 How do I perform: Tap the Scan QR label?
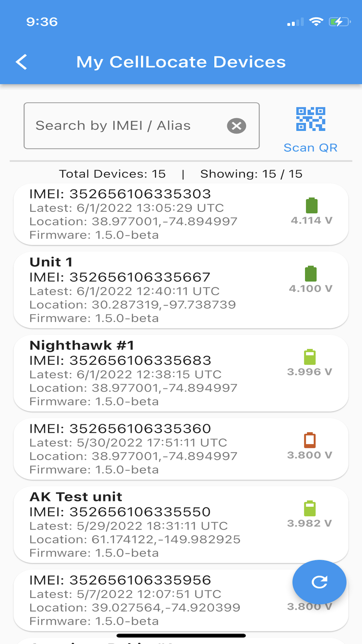tap(311, 148)
